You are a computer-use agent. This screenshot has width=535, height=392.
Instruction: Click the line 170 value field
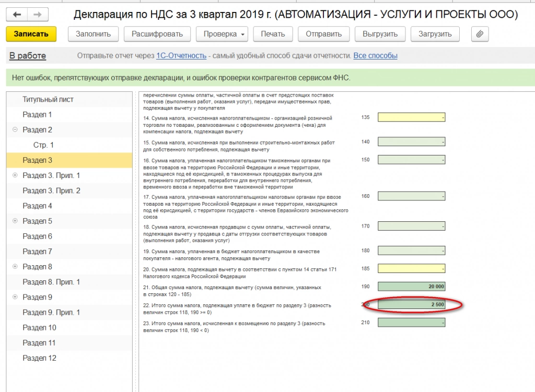412,226
